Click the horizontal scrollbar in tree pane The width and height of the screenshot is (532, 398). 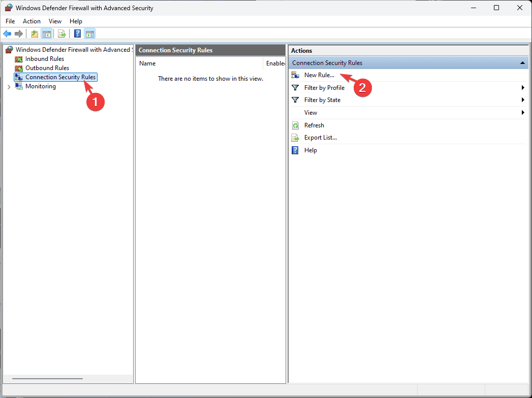(x=47, y=379)
